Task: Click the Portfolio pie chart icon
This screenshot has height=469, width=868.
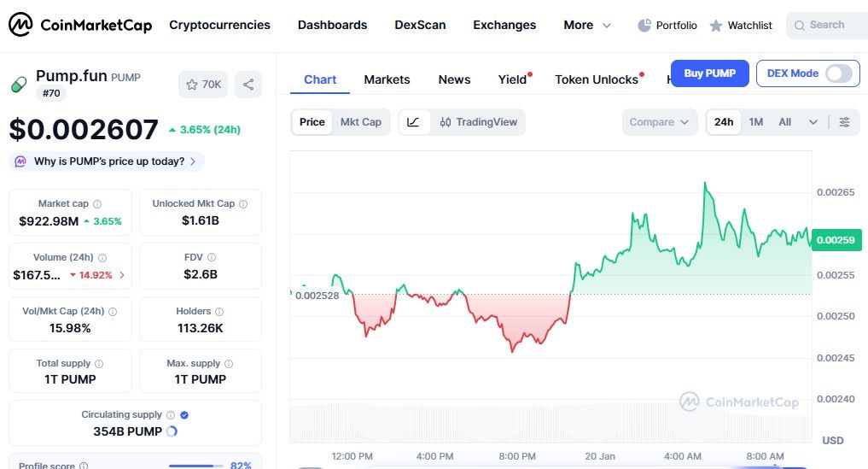Action: coord(644,25)
